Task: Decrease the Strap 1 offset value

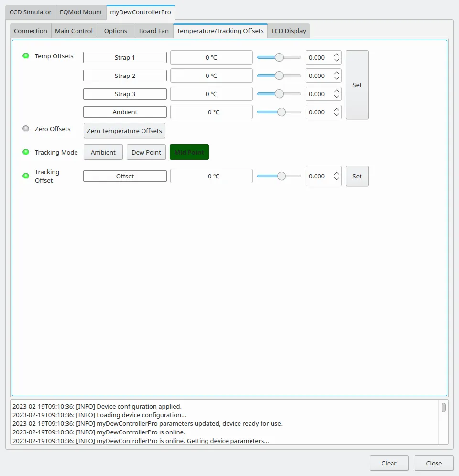Action: (337, 60)
